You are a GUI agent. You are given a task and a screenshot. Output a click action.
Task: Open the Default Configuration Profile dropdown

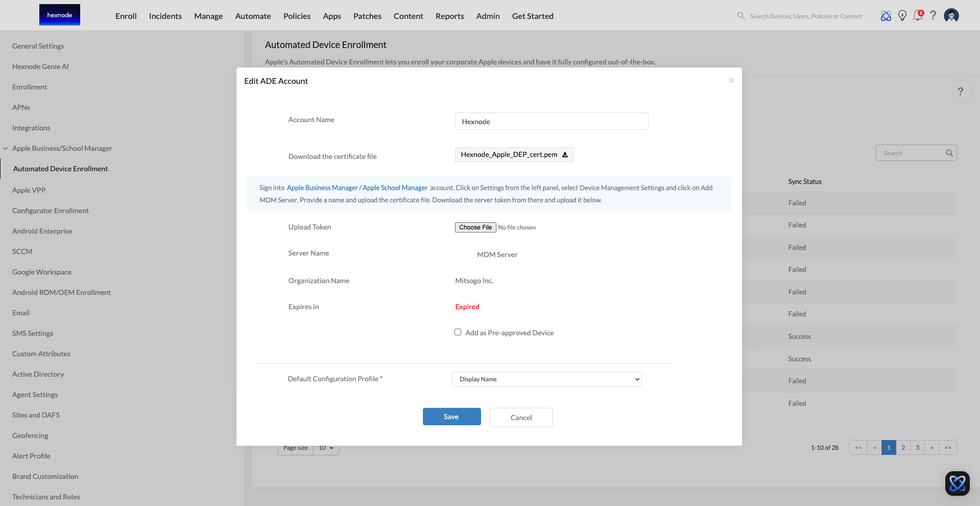click(x=547, y=379)
